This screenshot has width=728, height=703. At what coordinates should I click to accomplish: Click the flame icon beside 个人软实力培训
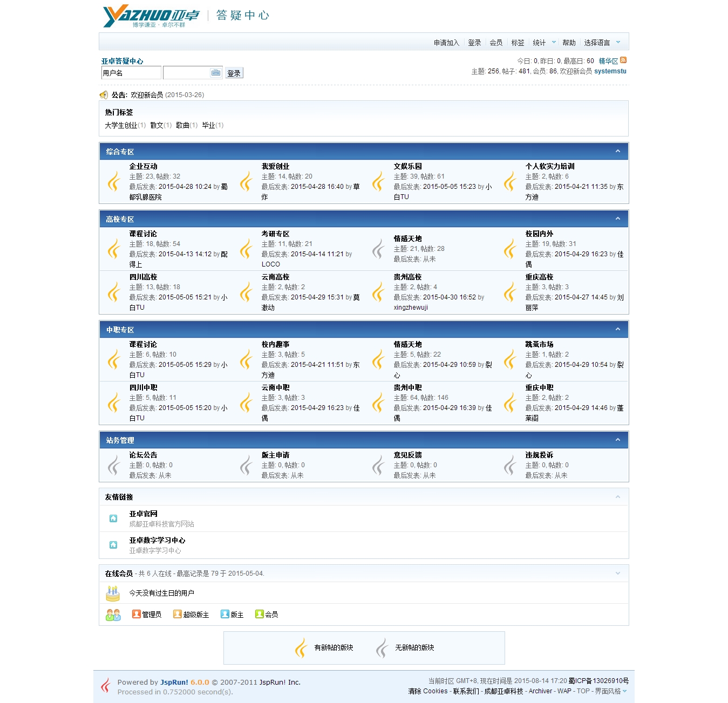509,182
